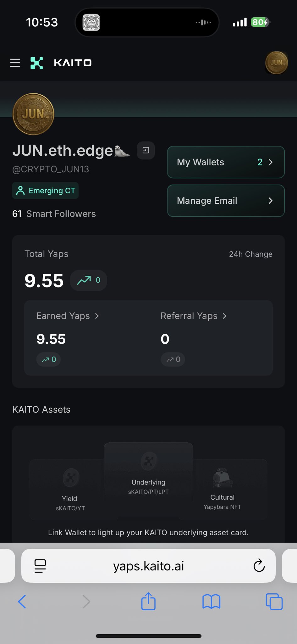297x644 pixels.
Task: Tap the yaps.kaito.ai address field
Action: (x=148, y=566)
